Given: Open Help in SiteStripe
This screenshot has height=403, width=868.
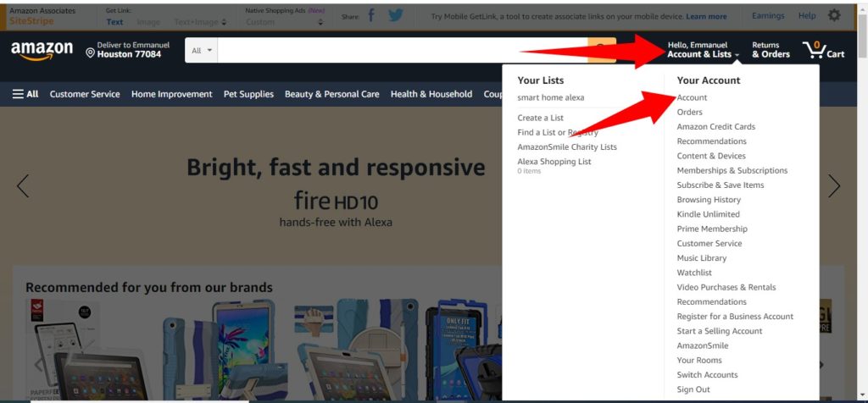Looking at the screenshot, I should 807,15.
